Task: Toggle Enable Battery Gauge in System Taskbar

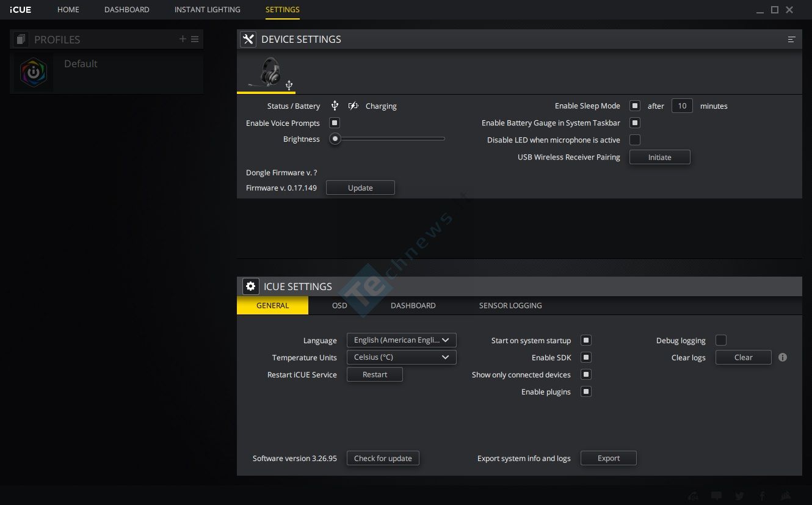Action: pos(635,123)
